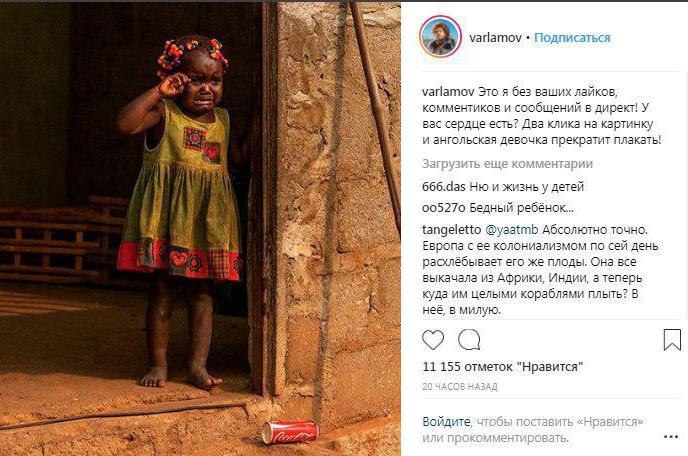Click the @yaatmb mention link
Viewport: 688px width, 456px height.
tap(512, 230)
